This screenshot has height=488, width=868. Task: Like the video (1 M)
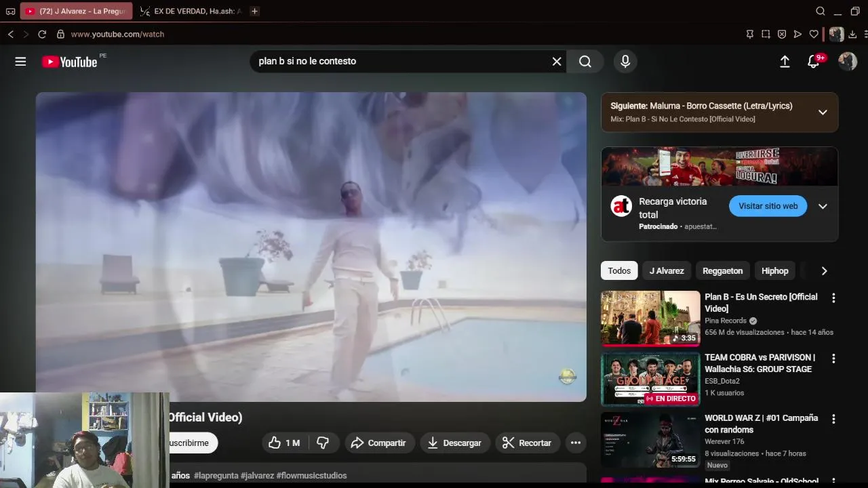tap(285, 443)
